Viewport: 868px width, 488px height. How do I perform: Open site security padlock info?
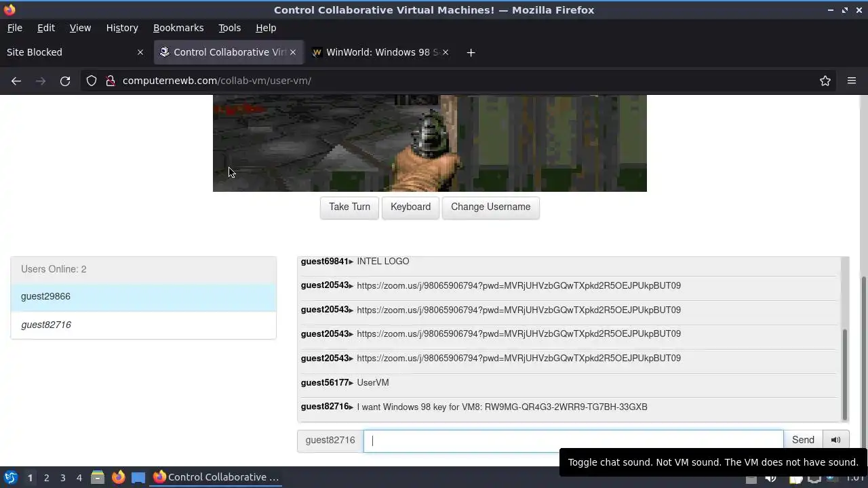pos(111,81)
